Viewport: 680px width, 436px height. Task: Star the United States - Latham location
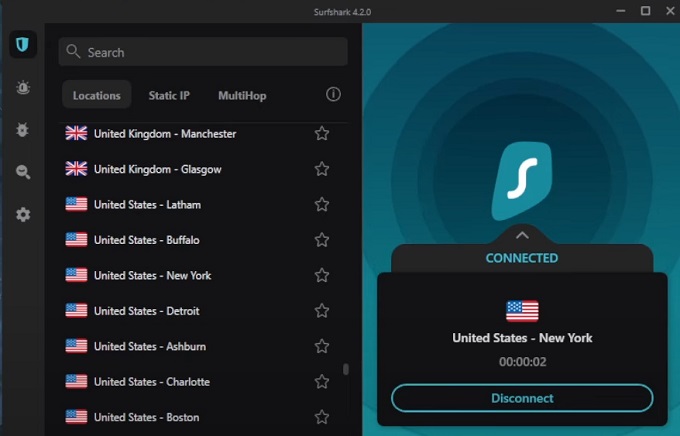(x=322, y=204)
